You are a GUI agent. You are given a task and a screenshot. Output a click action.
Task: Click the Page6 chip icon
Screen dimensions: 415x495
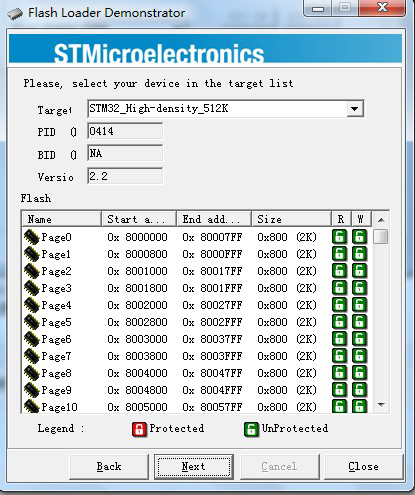click(32, 339)
